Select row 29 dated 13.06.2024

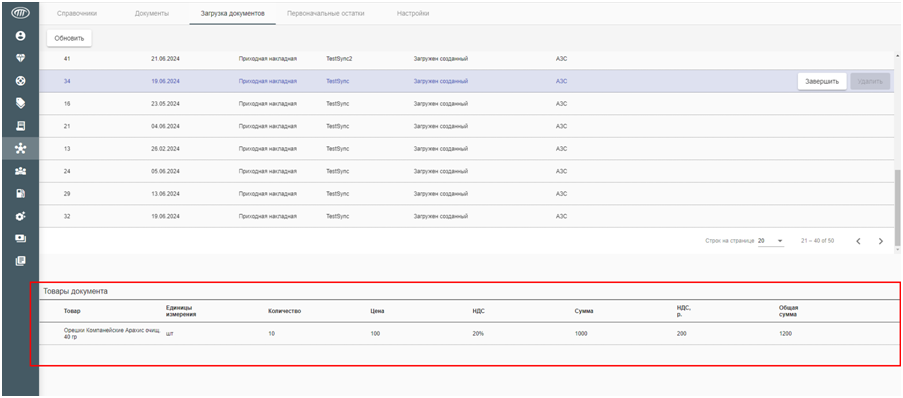[466, 194]
